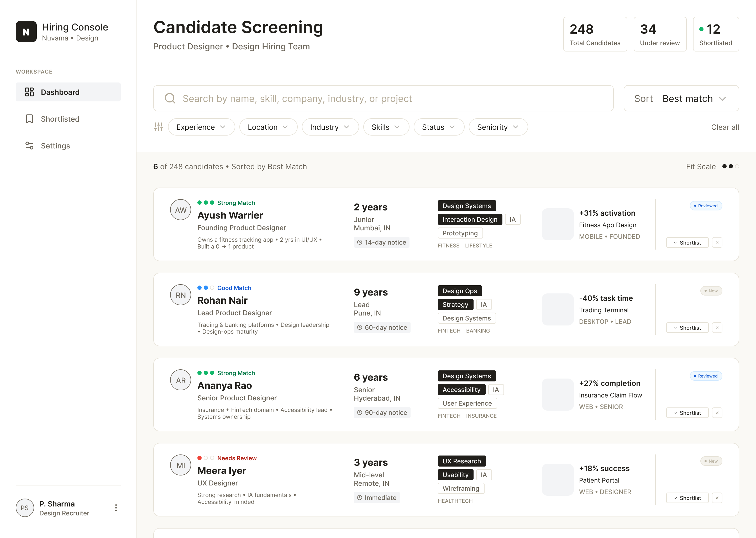Click the clock icon on Immediate badge

pyautogui.click(x=360, y=498)
